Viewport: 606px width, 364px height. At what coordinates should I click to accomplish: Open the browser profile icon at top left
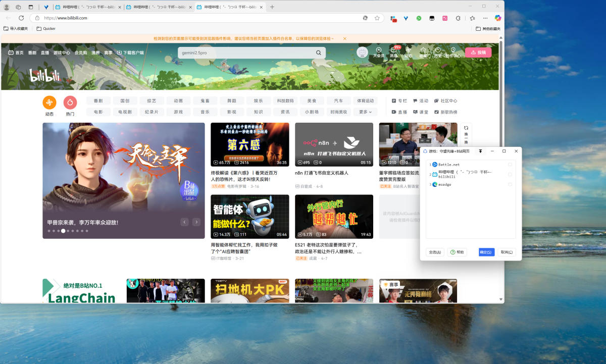pyautogui.click(x=7, y=7)
